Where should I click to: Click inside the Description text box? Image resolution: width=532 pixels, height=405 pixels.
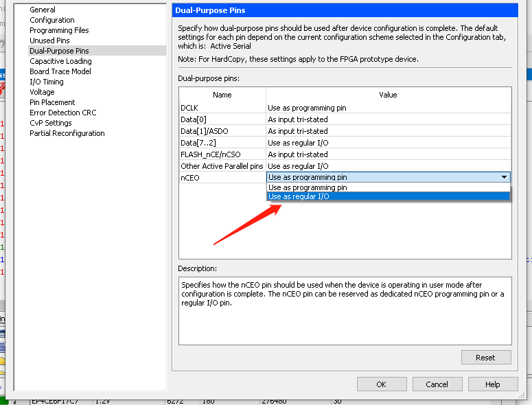pyautogui.click(x=345, y=311)
